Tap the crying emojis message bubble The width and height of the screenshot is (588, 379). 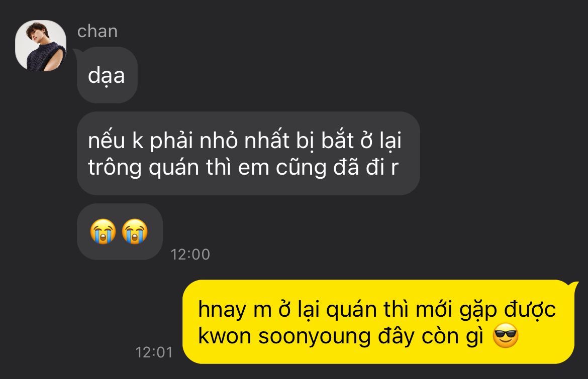(120, 231)
